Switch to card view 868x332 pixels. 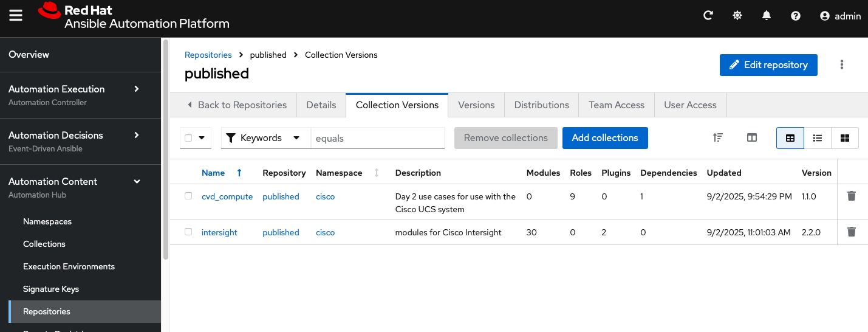tap(845, 138)
